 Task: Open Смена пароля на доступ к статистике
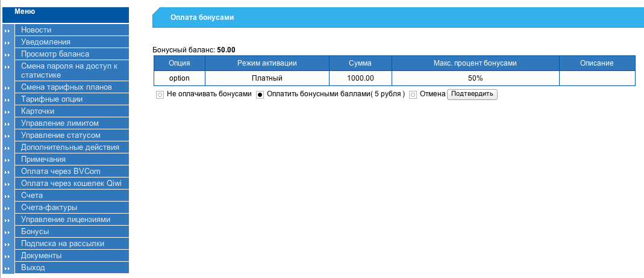tap(69, 70)
